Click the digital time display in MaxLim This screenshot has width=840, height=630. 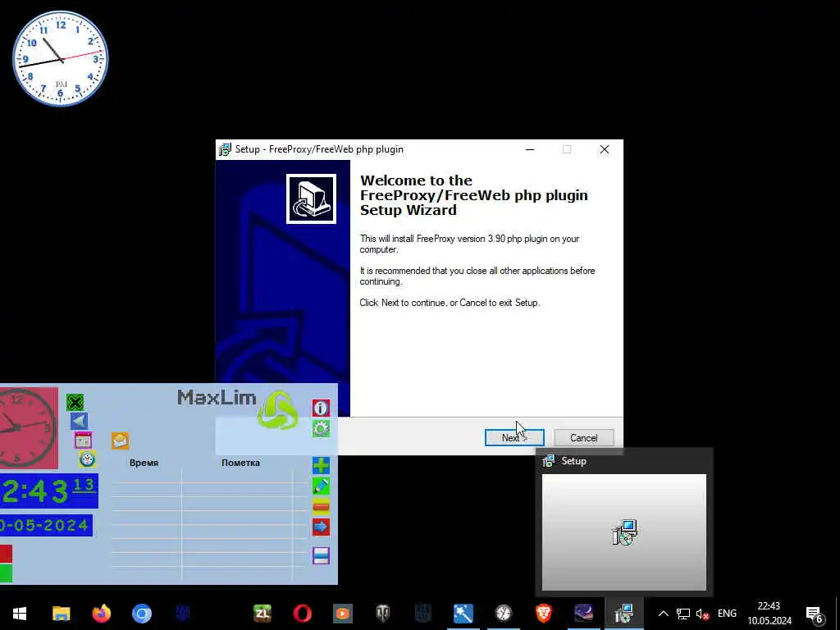coord(48,491)
